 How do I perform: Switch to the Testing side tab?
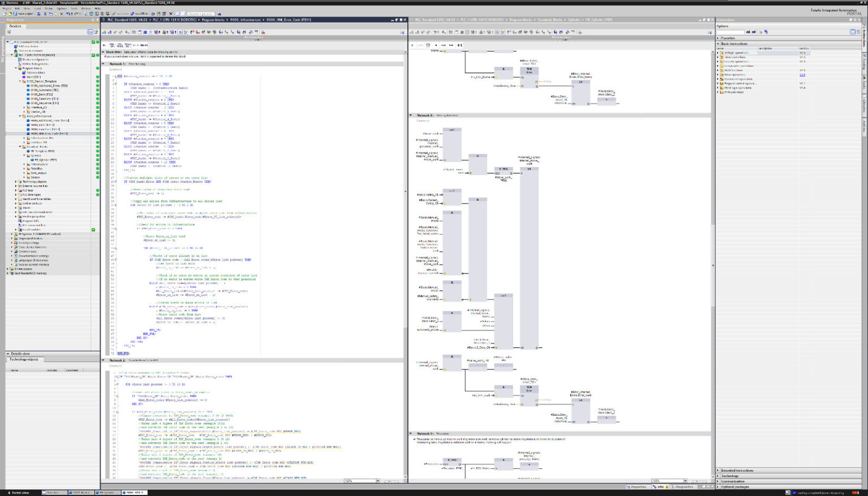pos(864,62)
